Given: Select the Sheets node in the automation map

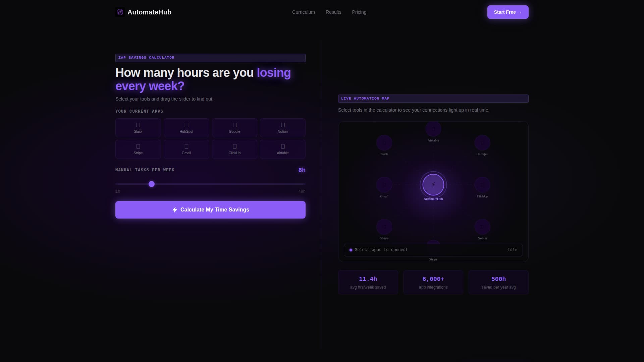Looking at the screenshot, I should 384,227.
